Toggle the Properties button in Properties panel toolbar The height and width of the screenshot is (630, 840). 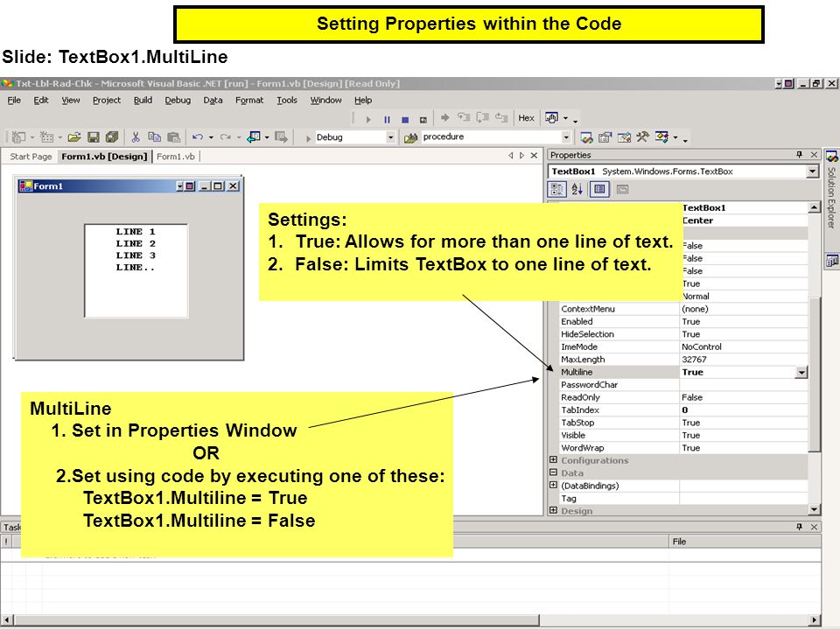[599, 189]
